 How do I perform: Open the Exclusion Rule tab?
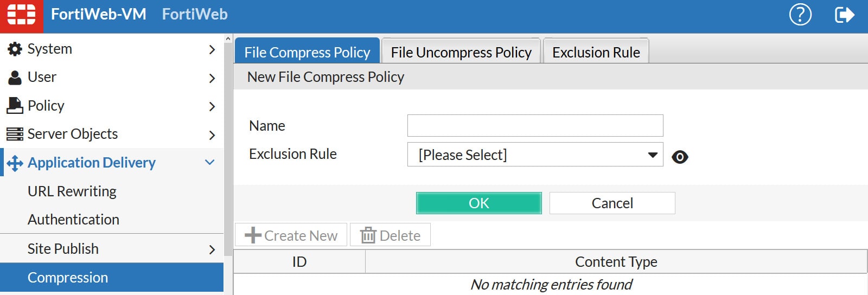tap(596, 52)
